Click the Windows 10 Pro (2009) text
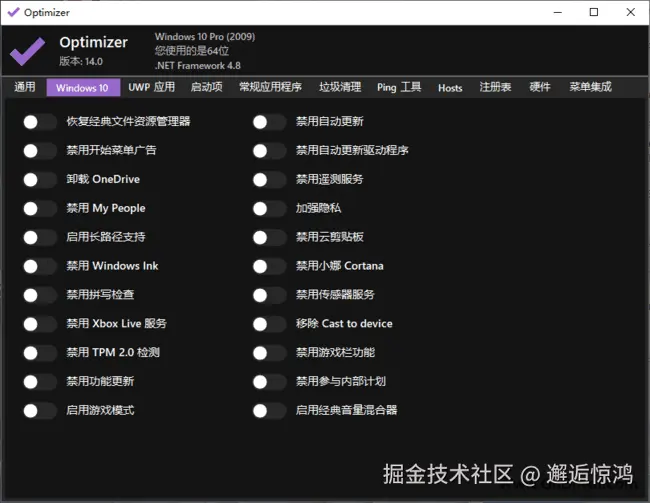 point(205,36)
